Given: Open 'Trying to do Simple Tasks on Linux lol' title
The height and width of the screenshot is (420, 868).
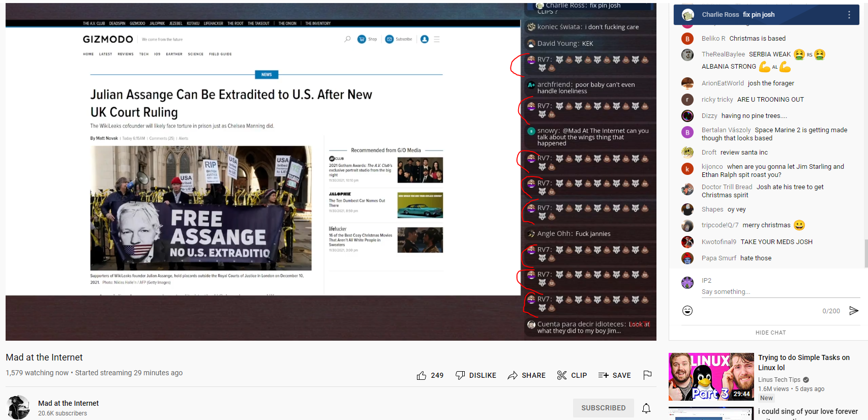Looking at the screenshot, I should pos(803,363).
